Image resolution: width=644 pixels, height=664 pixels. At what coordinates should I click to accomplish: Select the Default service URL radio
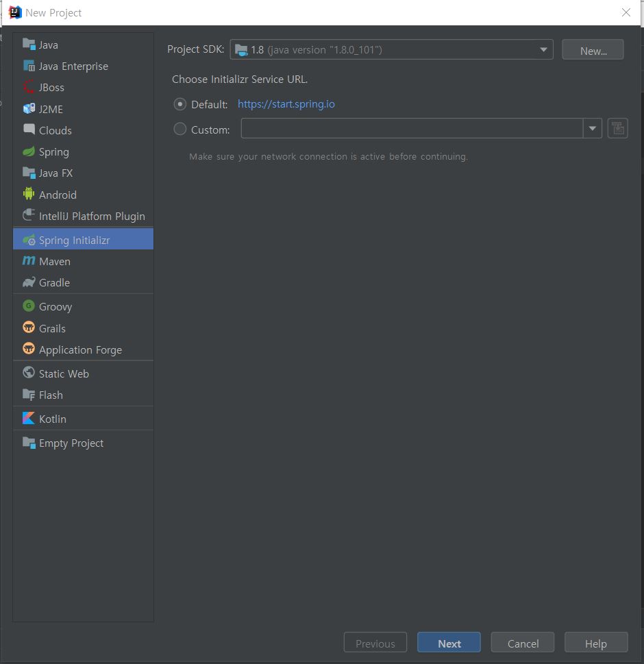[x=180, y=104]
